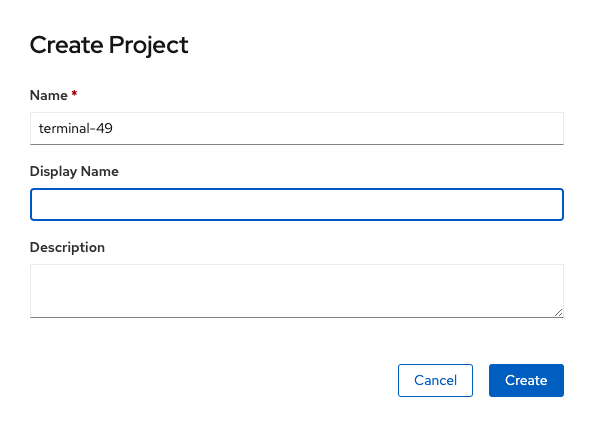Focus the Display Name text box
592x426 pixels.
point(297,204)
